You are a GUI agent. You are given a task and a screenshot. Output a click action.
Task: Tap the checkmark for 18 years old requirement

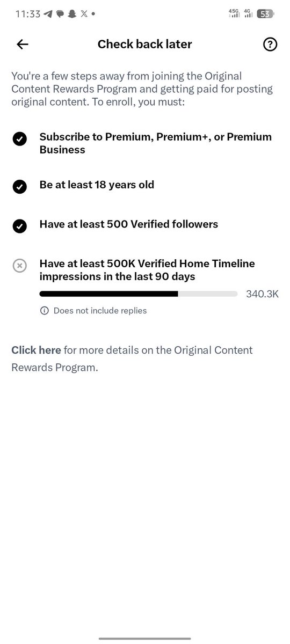(x=19, y=187)
